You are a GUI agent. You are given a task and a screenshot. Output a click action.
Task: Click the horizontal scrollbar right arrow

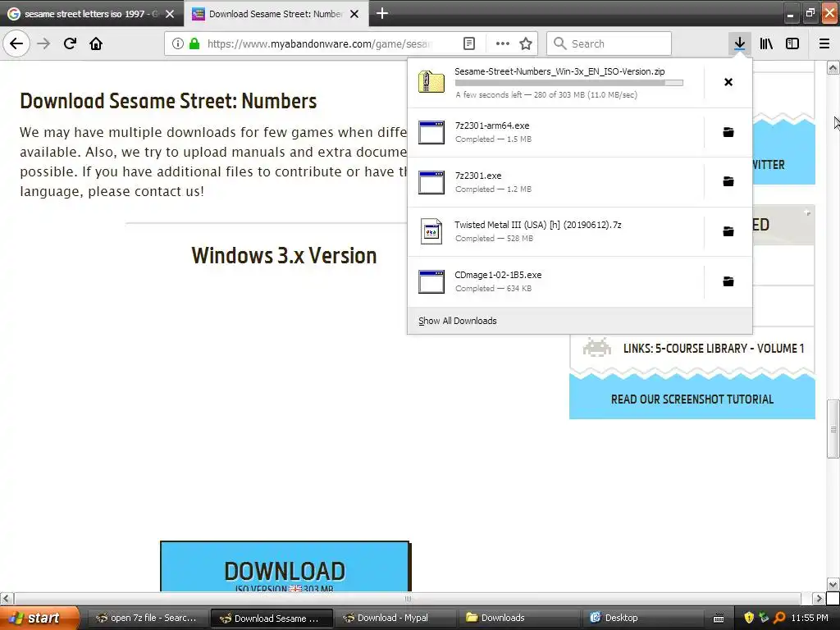(819, 598)
